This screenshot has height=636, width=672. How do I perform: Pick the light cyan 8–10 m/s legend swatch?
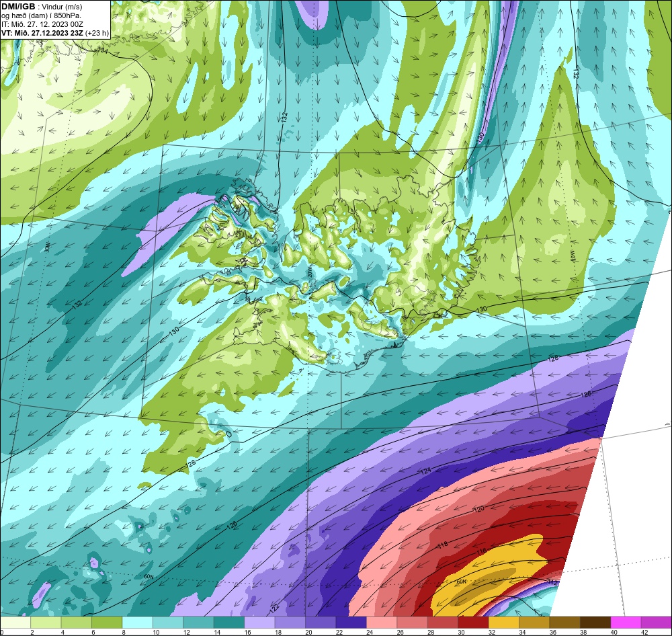138,623
